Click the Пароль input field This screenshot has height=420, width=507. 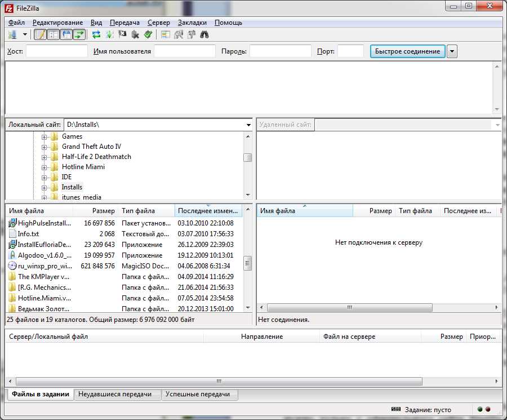(281, 51)
